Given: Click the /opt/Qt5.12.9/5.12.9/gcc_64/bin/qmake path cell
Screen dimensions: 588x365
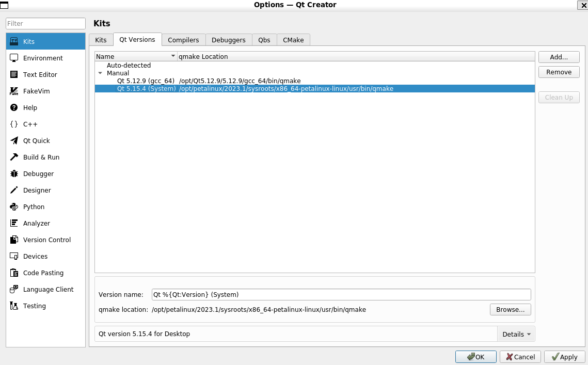Looking at the screenshot, I should click(240, 81).
